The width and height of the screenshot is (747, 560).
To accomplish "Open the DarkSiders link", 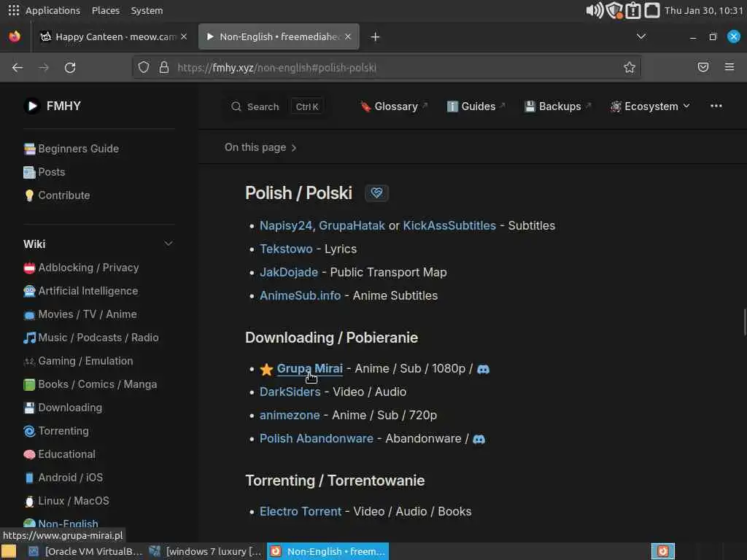I will [x=290, y=392].
